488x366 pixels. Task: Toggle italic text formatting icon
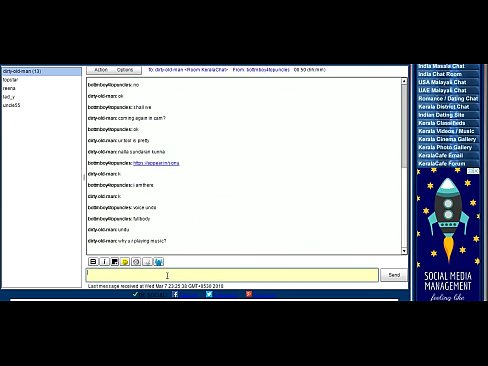coord(104,262)
